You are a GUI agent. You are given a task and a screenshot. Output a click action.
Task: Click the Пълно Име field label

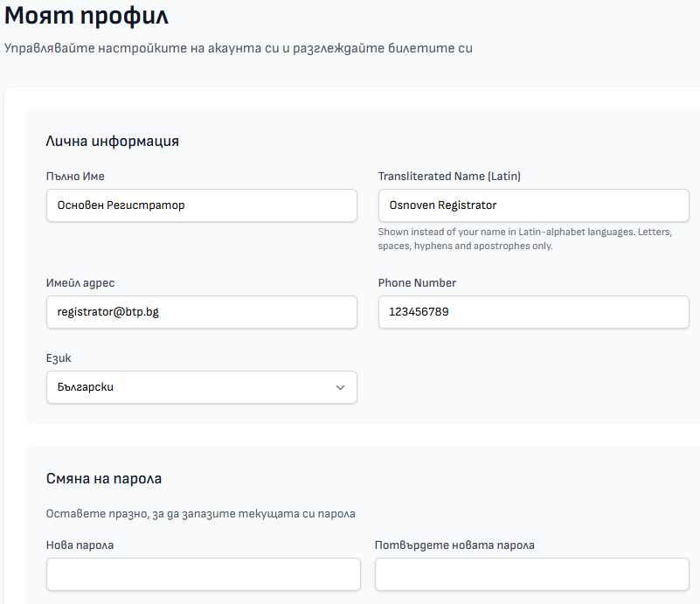coord(75,177)
